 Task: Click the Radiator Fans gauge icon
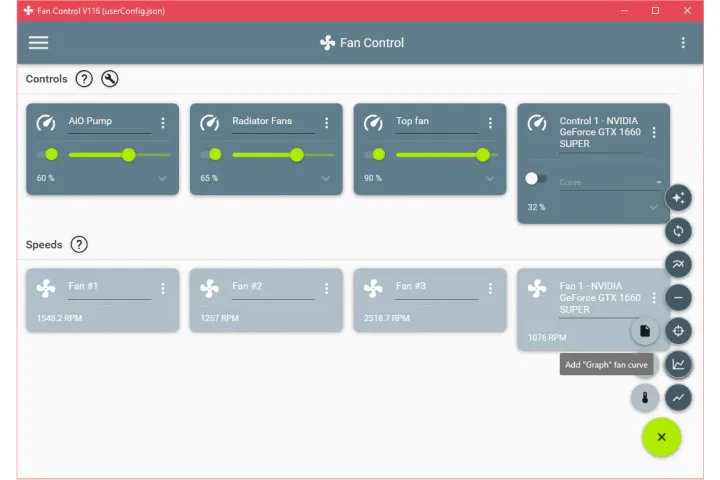[x=210, y=123]
